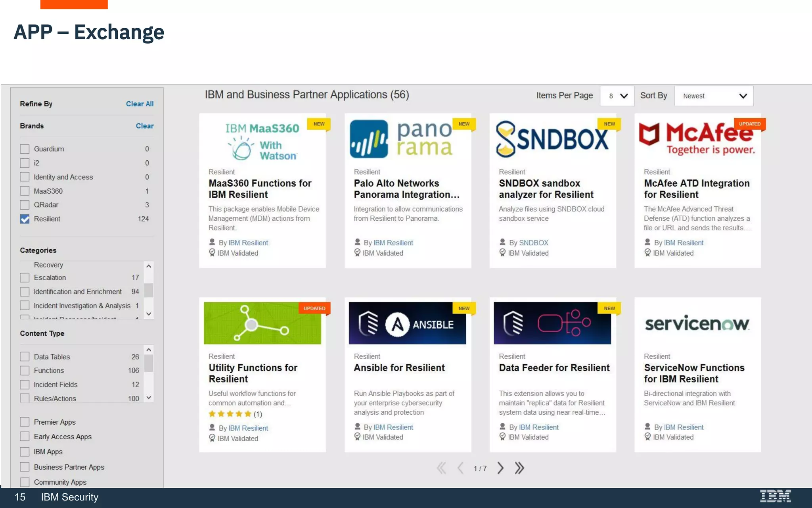812x508 pixels.
Task: Click the author person icon on MaaS360 card
Action: tap(212, 242)
